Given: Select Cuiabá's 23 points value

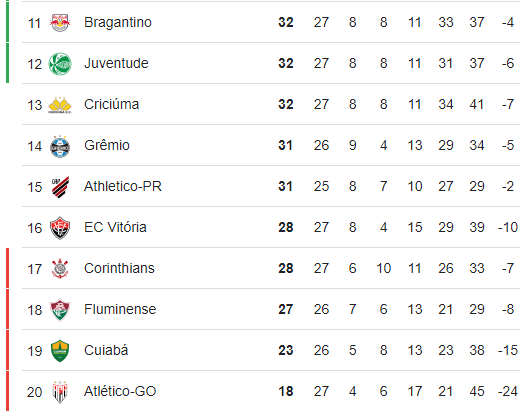Looking at the screenshot, I should tap(286, 350).
